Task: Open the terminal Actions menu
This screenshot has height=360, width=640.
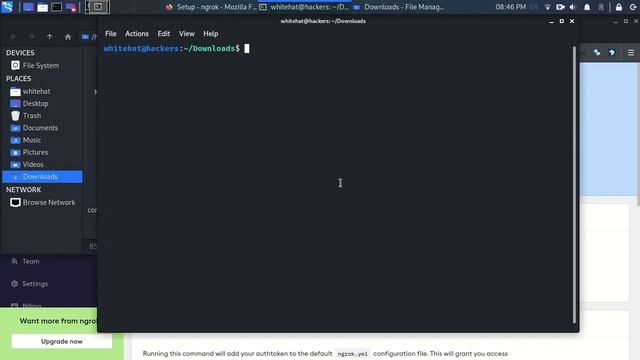Action: coord(137,34)
